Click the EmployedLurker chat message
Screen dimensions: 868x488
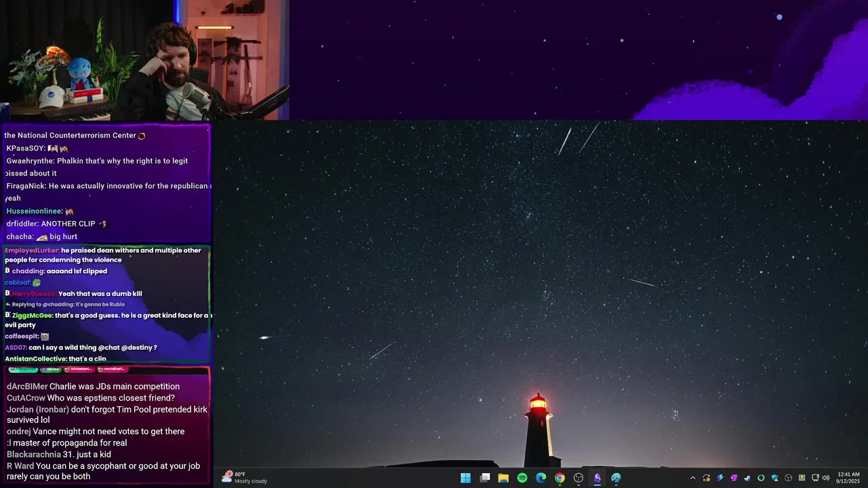(103, 255)
